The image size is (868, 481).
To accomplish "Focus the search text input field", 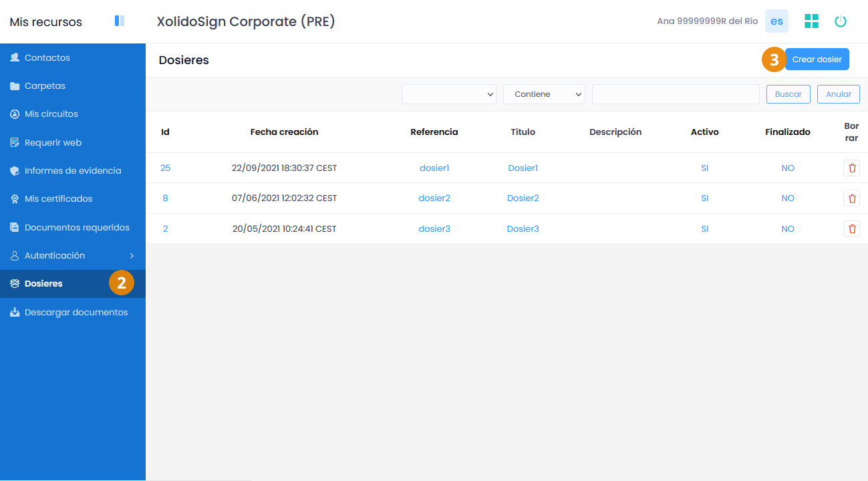I will point(676,94).
